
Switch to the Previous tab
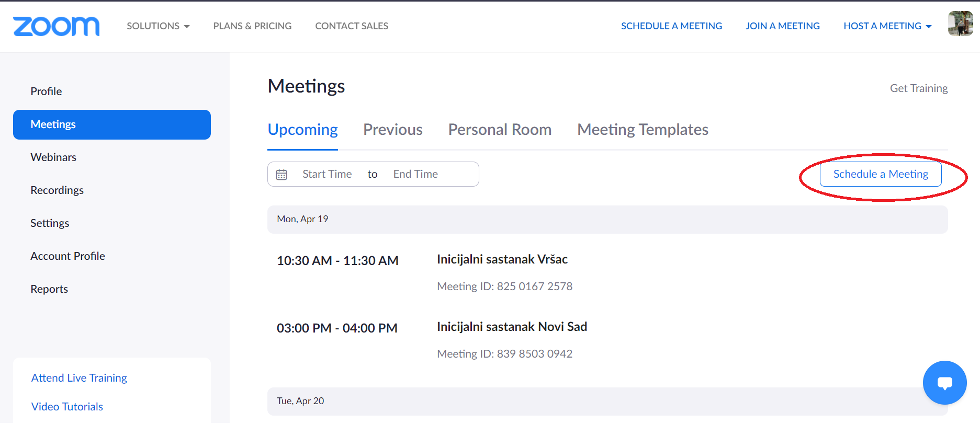pyautogui.click(x=393, y=130)
